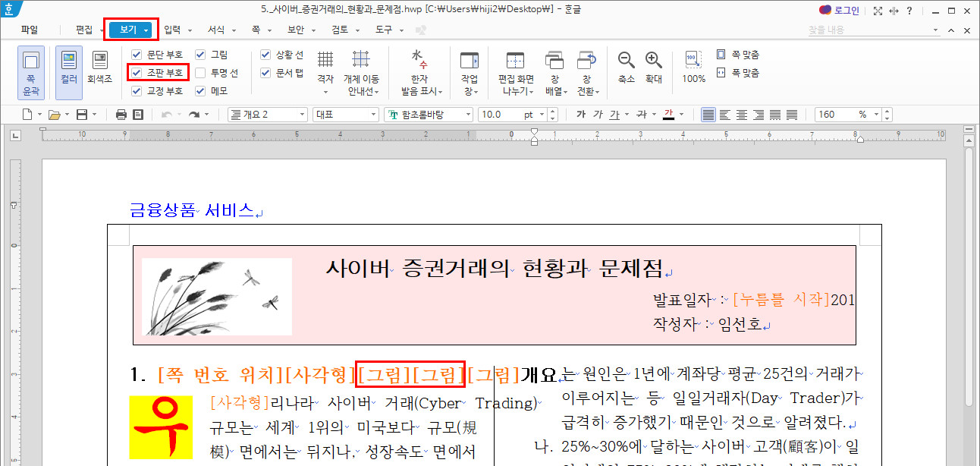Click the open folder icon
This screenshot has width=980, height=466.
tap(54, 115)
